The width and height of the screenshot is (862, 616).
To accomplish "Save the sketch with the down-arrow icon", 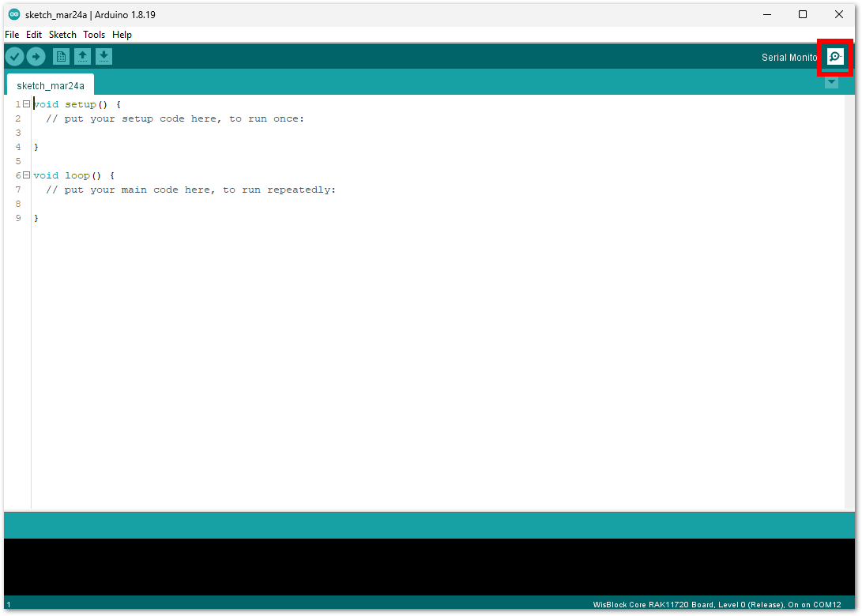I will (x=104, y=57).
